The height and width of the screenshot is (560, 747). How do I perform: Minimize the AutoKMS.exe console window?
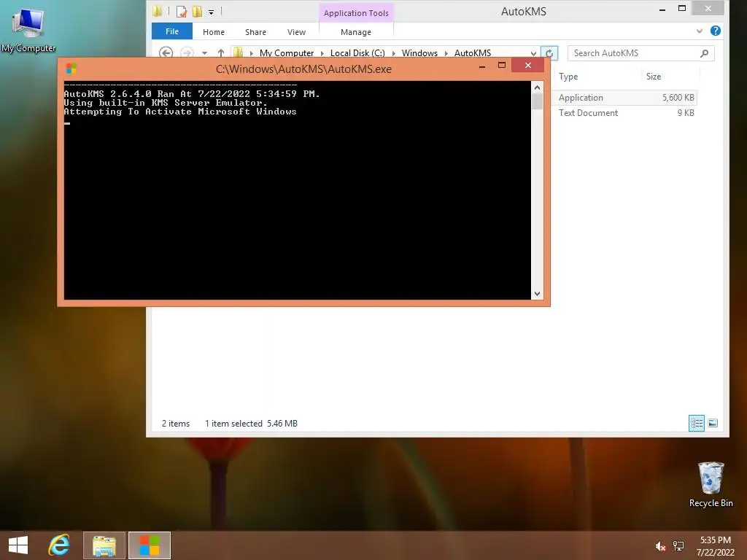(482, 66)
